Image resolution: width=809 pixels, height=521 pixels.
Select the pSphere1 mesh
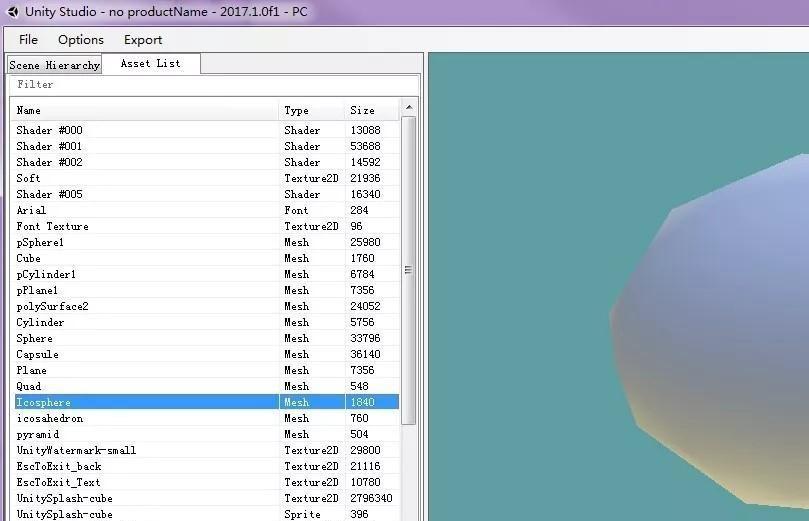pos(206,242)
